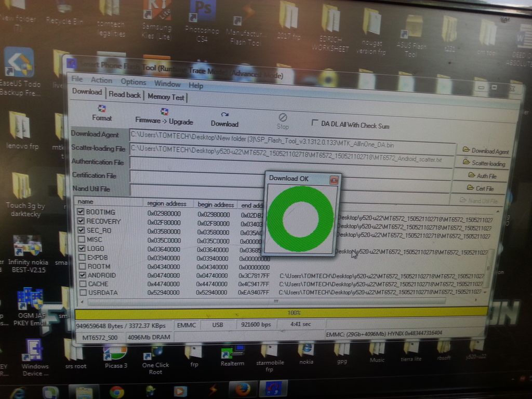This screenshot has height=399, width=532.
Task: Switch to the Memory Test tab
Action: tap(166, 97)
